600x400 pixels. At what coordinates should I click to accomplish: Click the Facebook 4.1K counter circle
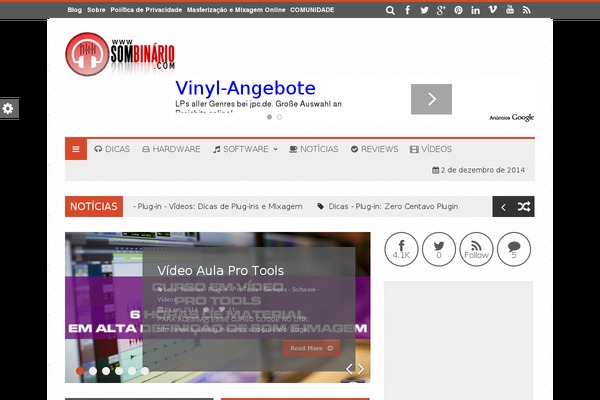pos(401,249)
